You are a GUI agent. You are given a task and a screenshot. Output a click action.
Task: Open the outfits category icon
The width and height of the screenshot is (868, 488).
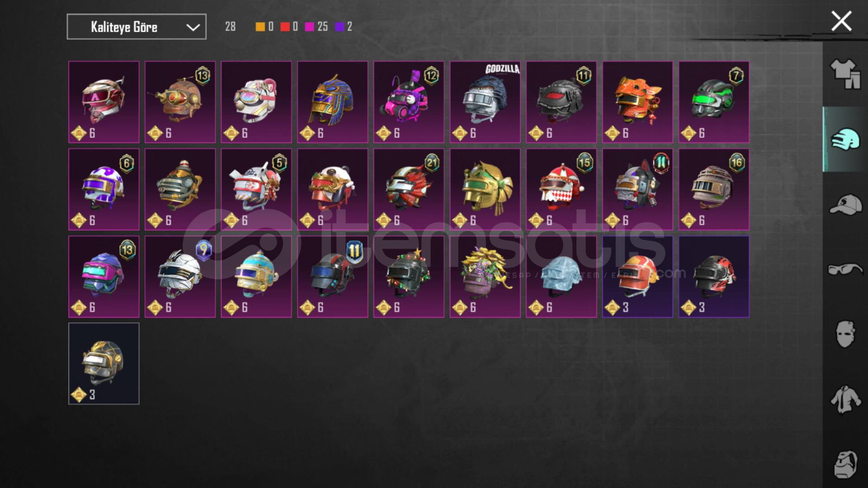point(845,74)
